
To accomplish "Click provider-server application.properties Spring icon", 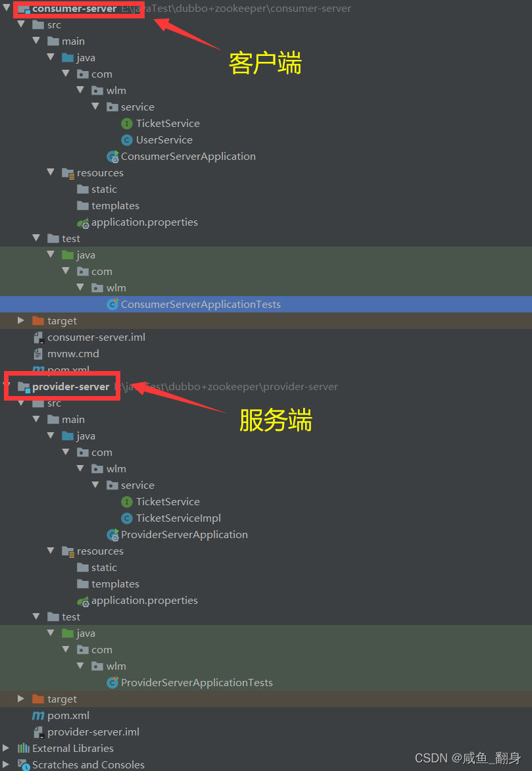I will 83,601.
